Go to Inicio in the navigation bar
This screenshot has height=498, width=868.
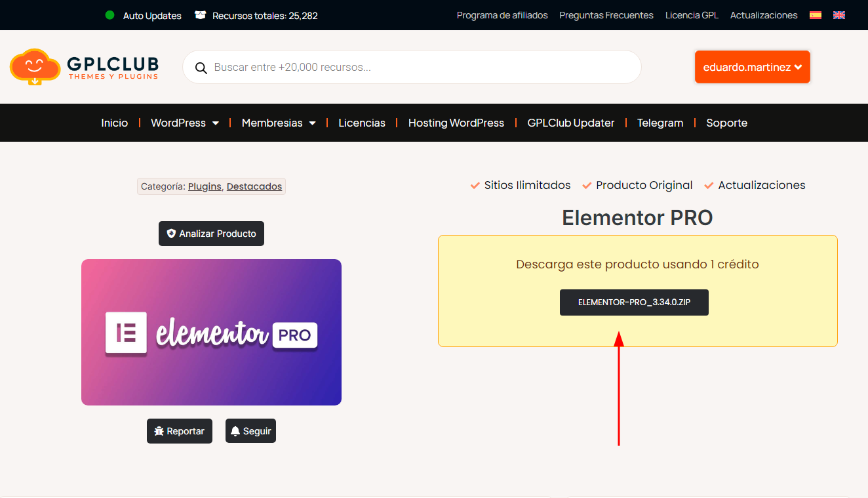click(115, 123)
